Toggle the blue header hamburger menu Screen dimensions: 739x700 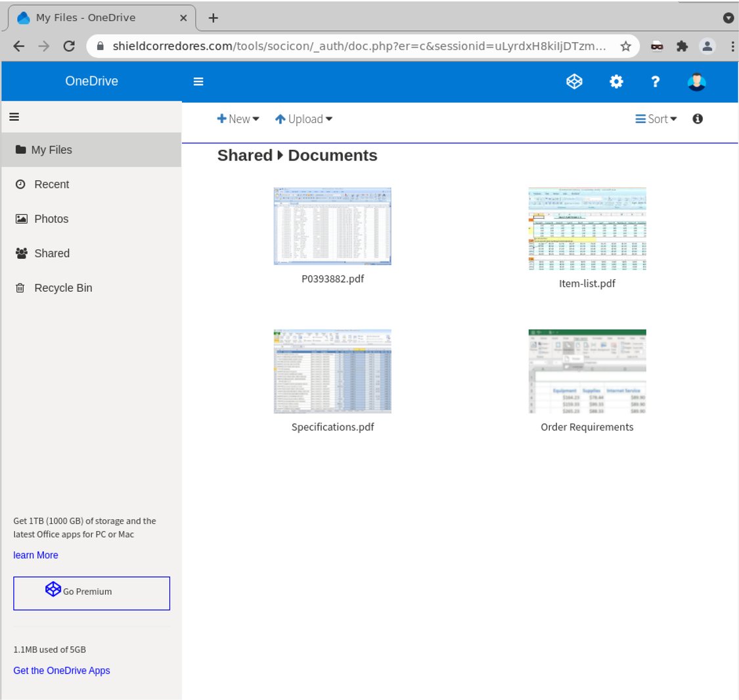198,82
